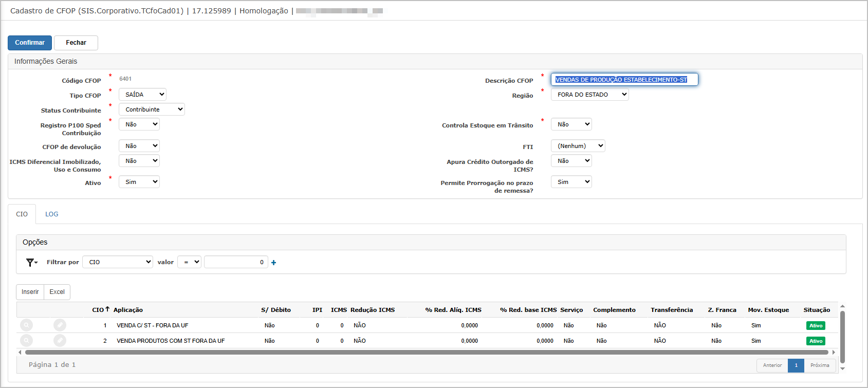Expand the Região dropdown

click(589, 95)
